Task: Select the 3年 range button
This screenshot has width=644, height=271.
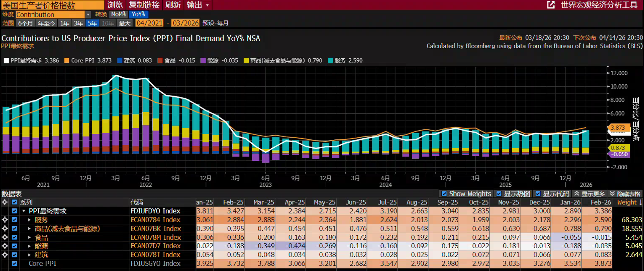Action: point(78,23)
